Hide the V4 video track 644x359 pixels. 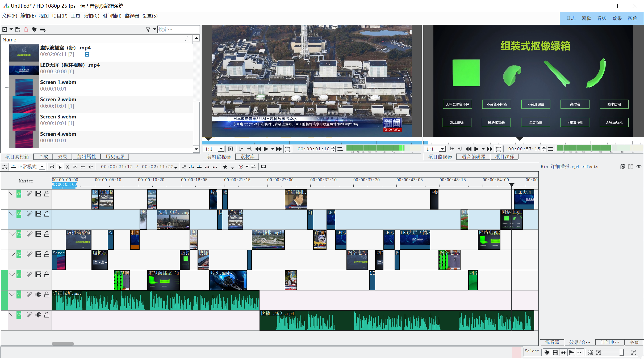[38, 214]
